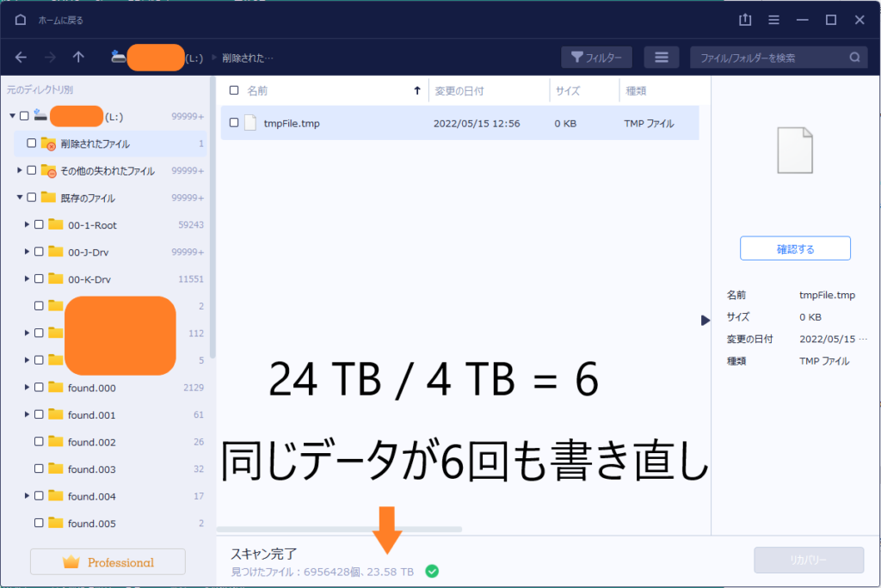This screenshot has width=881, height=588.
Task: Click the back navigation arrow
Action: [19, 57]
